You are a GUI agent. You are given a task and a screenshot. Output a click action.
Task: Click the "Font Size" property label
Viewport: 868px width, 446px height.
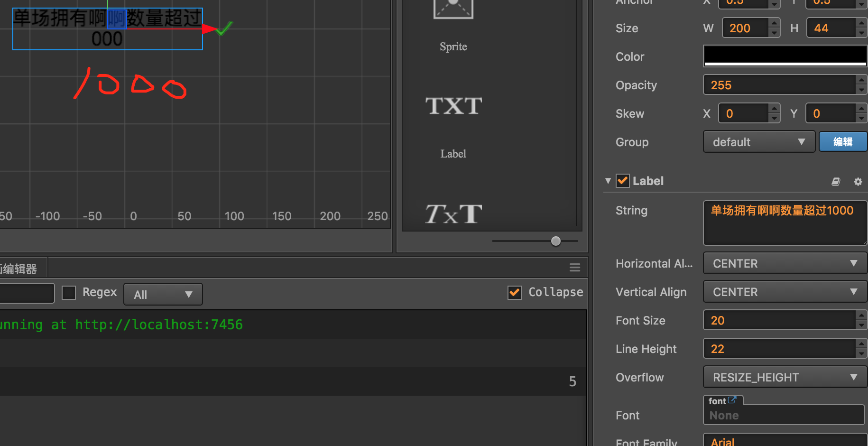640,320
